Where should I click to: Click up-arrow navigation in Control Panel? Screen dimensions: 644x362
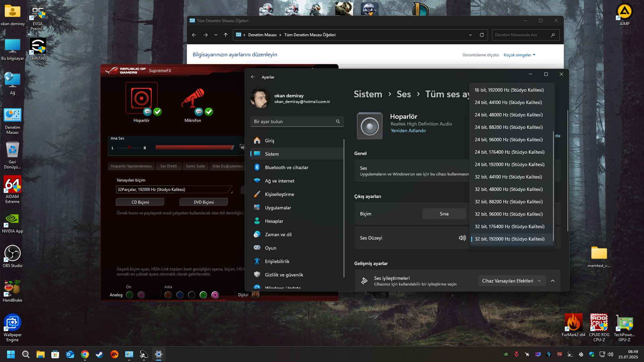(x=226, y=35)
